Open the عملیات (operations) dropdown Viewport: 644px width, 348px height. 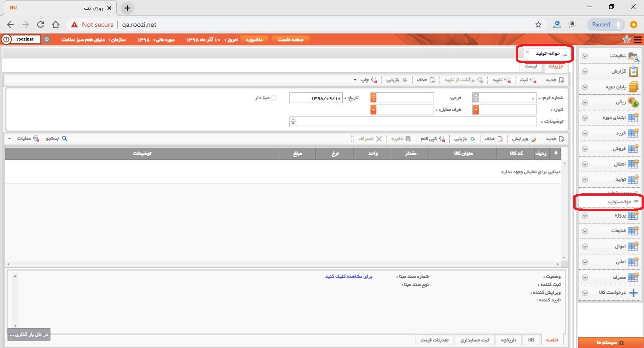click(x=24, y=139)
